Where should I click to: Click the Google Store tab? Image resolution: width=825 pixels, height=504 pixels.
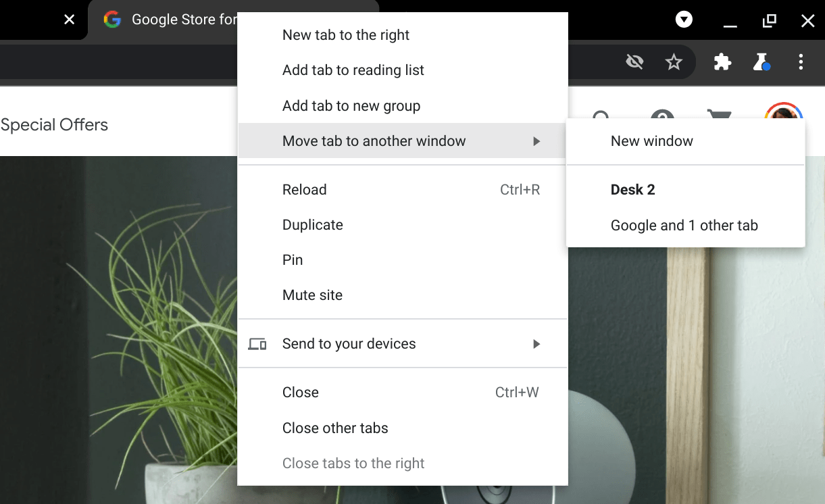tap(233, 20)
